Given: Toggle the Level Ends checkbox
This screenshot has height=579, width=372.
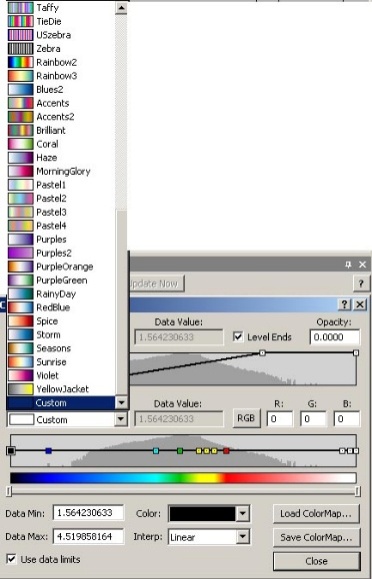Looking at the screenshot, I should 238,337.
